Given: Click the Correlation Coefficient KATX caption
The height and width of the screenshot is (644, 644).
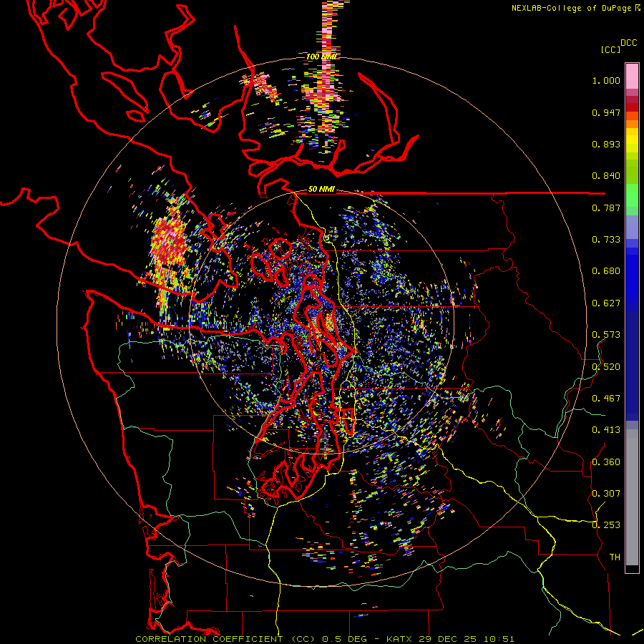Looking at the screenshot, I should pos(324,639).
